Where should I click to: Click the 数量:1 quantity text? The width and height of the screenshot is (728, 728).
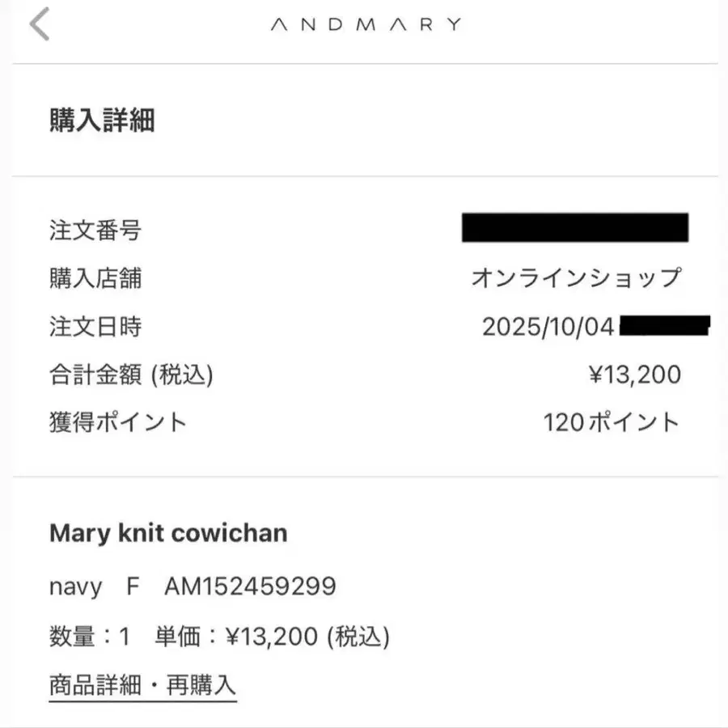[x=90, y=637]
